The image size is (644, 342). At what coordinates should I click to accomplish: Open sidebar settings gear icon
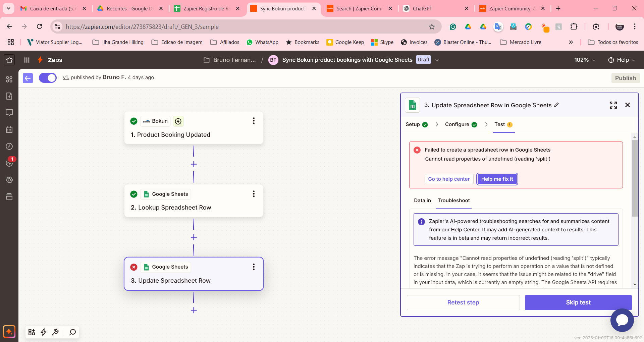coord(9,180)
